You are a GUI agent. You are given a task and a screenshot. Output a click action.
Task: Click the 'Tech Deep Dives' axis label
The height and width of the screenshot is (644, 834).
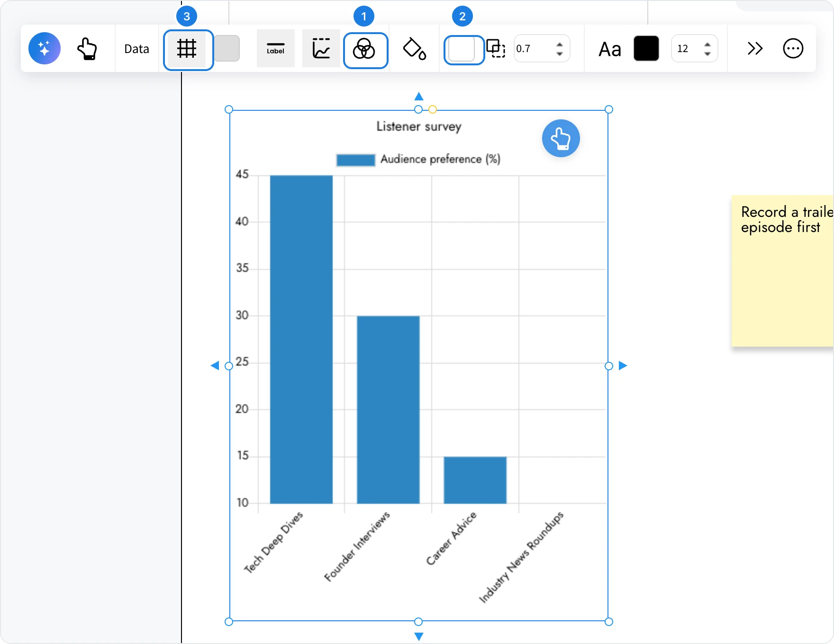click(273, 542)
